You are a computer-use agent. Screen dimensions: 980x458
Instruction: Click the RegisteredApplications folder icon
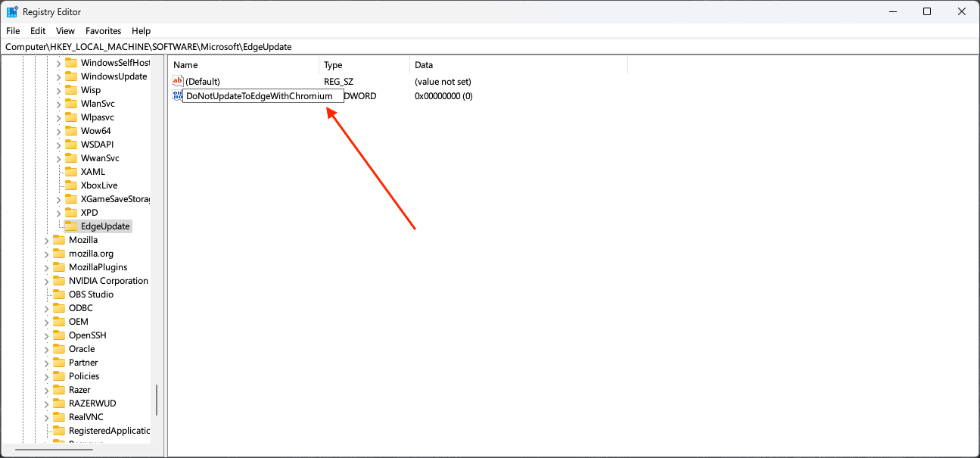[x=59, y=431]
